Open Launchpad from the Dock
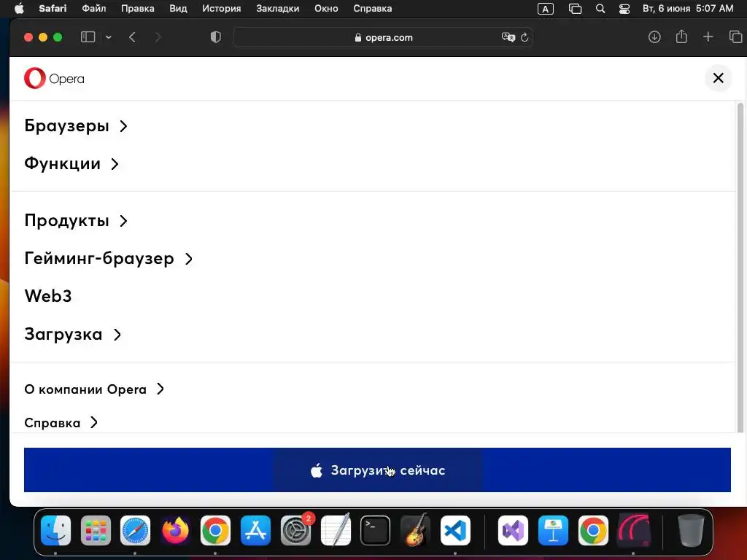 (x=96, y=530)
